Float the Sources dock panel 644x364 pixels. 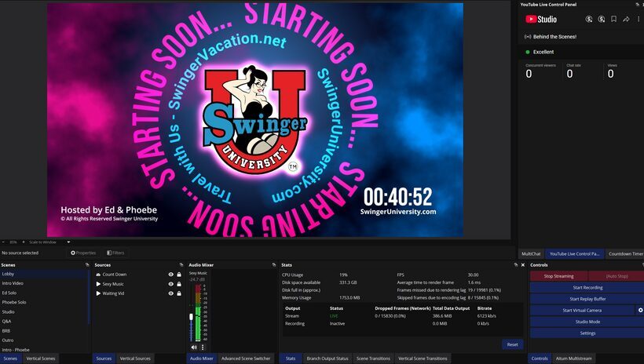(x=181, y=264)
